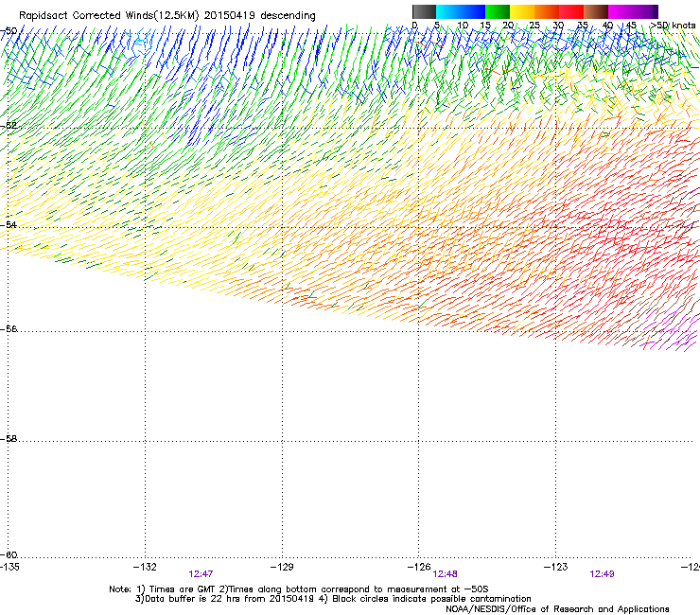The height and width of the screenshot is (615, 700).
Task: Click the -132 longitude axis label
Action: point(145,567)
